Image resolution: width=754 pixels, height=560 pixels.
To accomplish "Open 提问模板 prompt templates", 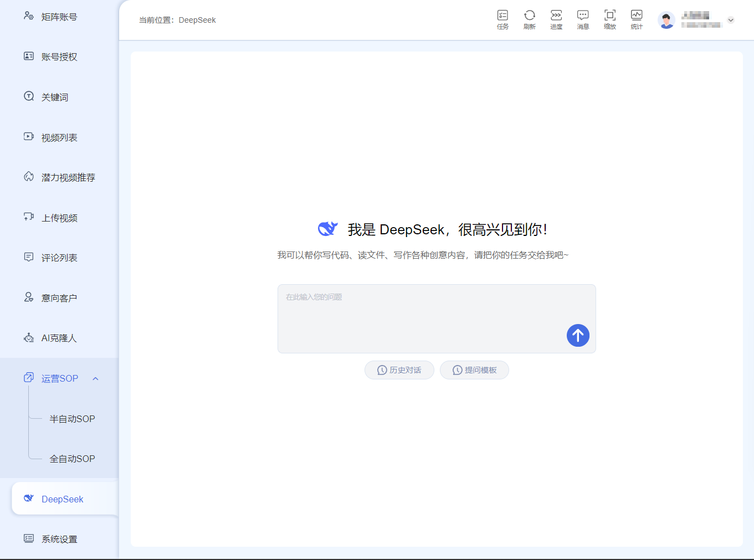I will click(474, 370).
